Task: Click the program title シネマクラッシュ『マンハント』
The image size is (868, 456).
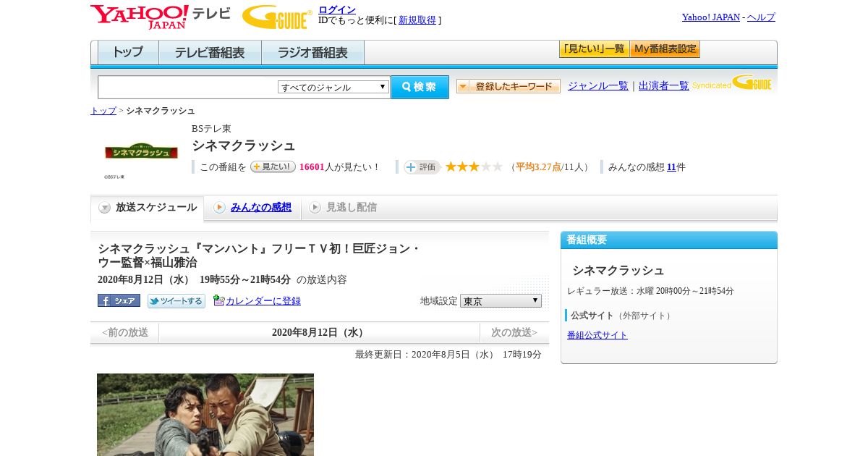Action: click(259, 256)
